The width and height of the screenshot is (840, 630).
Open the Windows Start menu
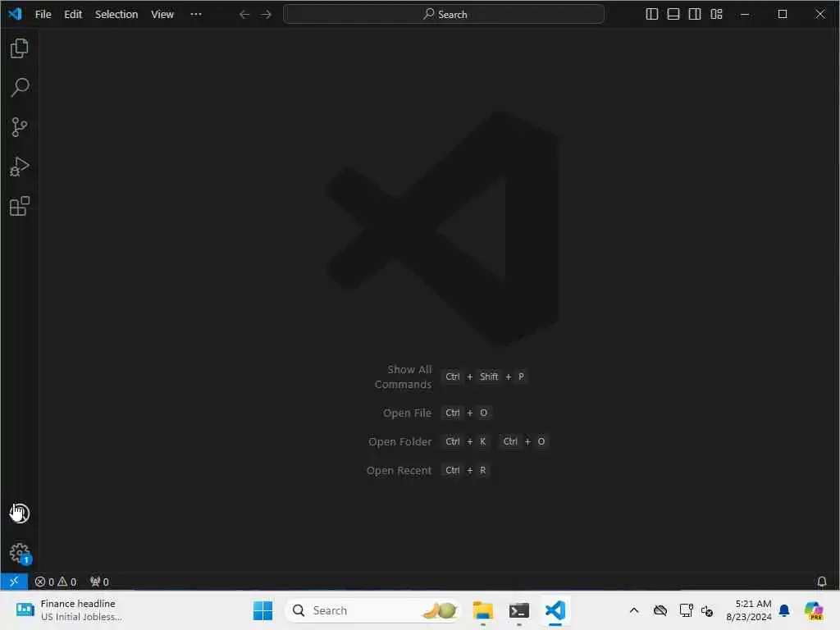click(x=262, y=610)
